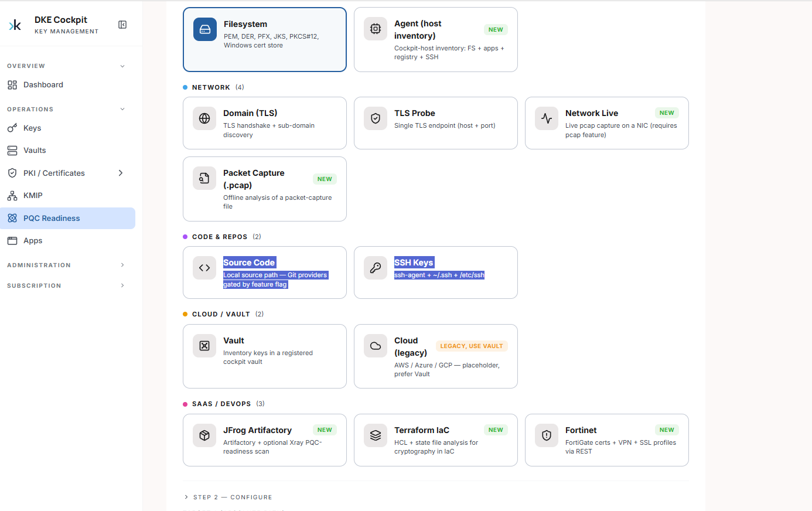This screenshot has width=812, height=511.
Task: Select the Vault inventory card
Action: point(265,356)
